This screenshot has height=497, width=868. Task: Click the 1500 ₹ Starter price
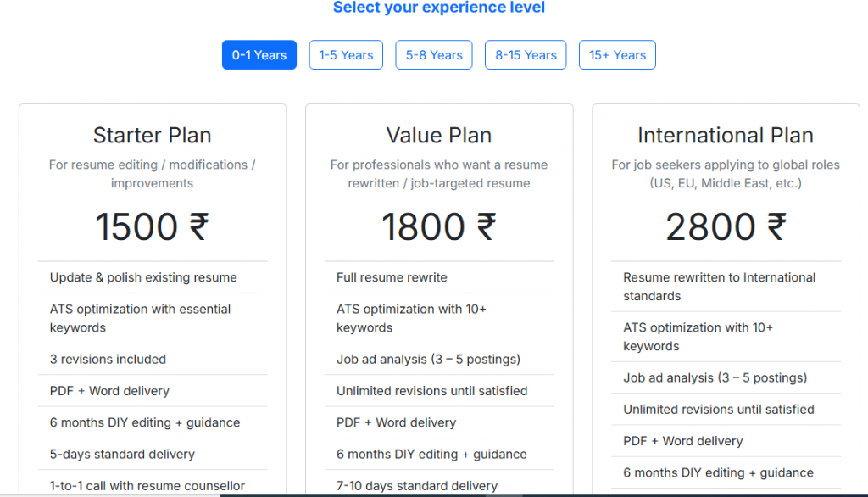coord(153,227)
